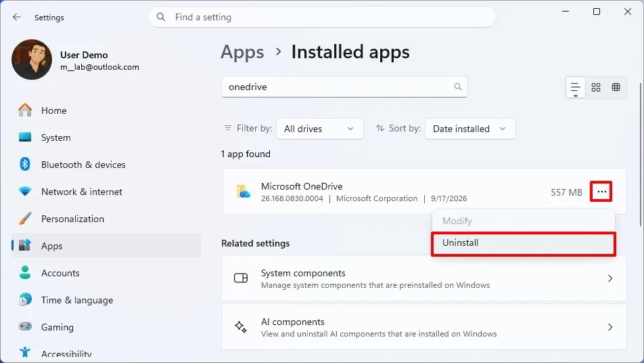Screen dimensions: 644x363
Task: Switch to table view layout
Action: [616, 87]
